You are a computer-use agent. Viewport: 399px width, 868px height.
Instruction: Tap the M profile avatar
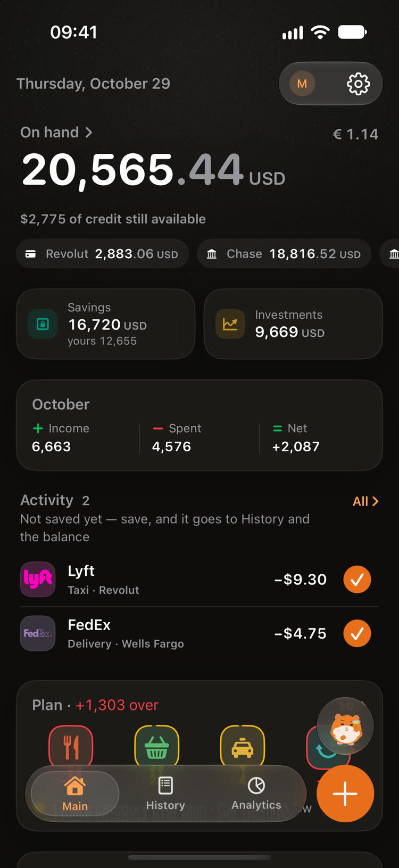[x=302, y=84]
